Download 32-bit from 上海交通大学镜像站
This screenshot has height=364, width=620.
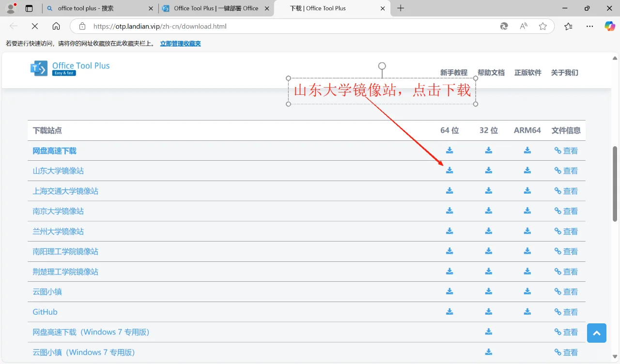pyautogui.click(x=489, y=191)
